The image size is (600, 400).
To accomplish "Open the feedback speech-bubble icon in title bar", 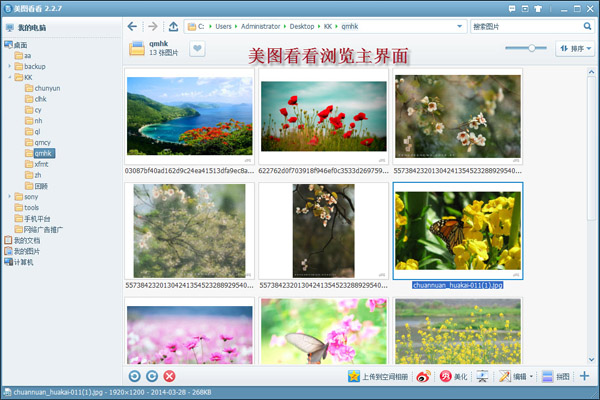I will pos(512,8).
